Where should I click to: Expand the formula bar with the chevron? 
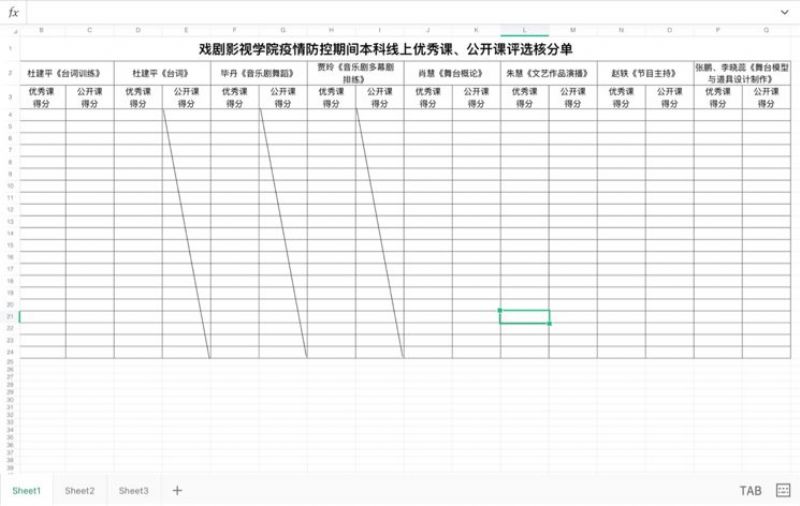784,12
